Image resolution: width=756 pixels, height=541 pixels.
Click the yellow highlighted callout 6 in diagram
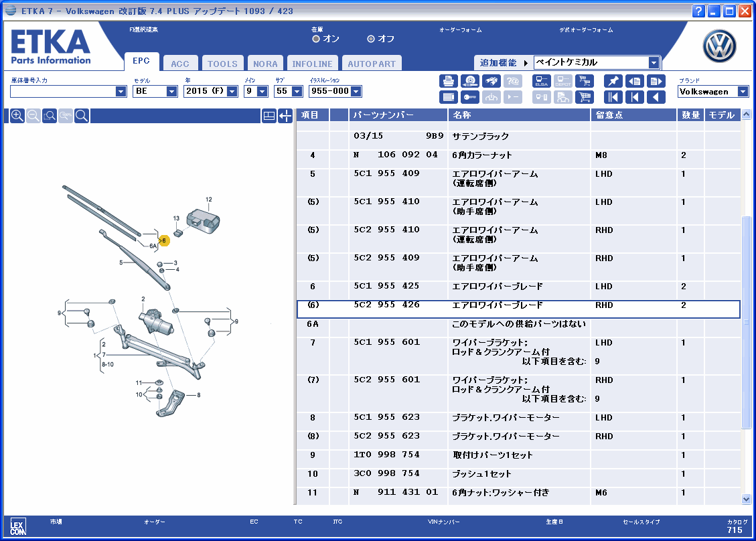(165, 240)
